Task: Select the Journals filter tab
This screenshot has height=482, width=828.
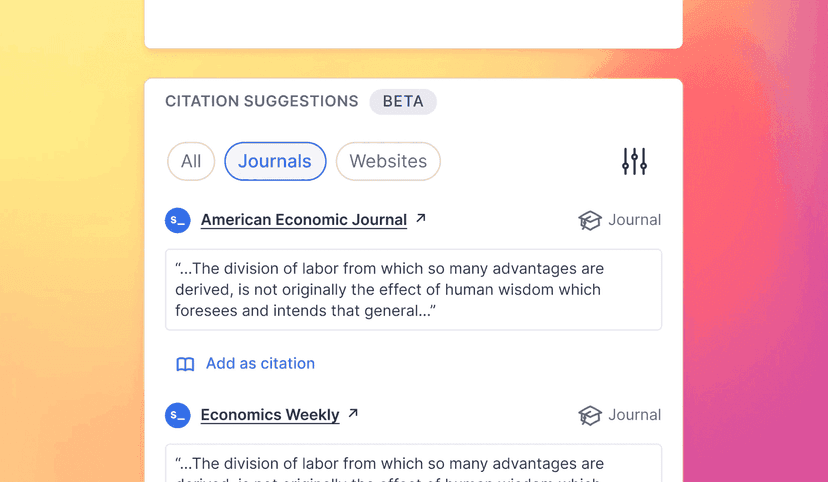Action: pyautogui.click(x=275, y=161)
